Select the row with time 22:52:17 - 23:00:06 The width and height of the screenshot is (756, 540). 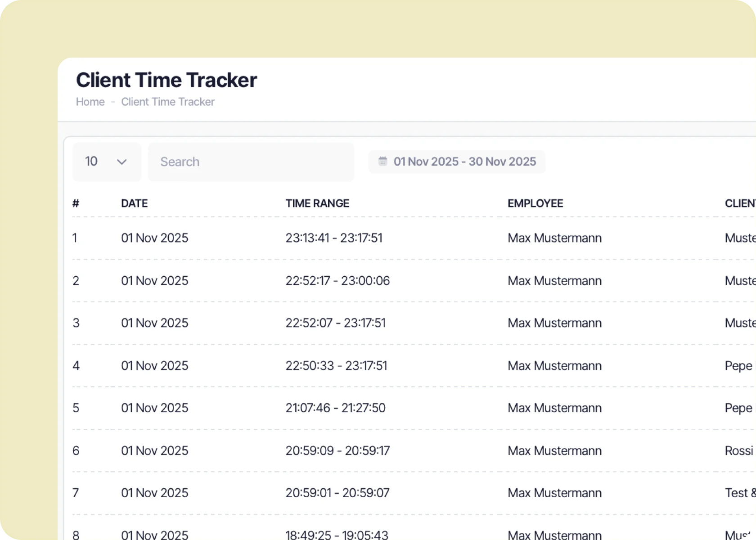(x=337, y=281)
